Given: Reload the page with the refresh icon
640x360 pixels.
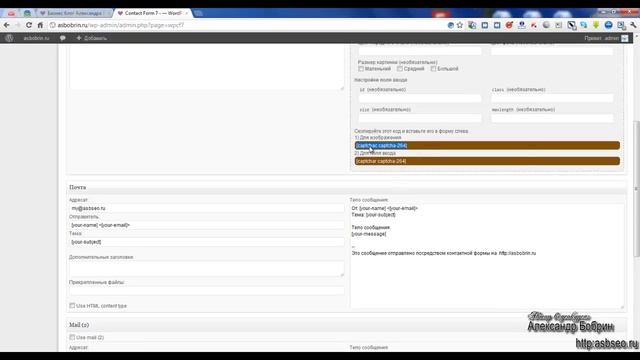Looking at the screenshot, I should tap(29, 25).
